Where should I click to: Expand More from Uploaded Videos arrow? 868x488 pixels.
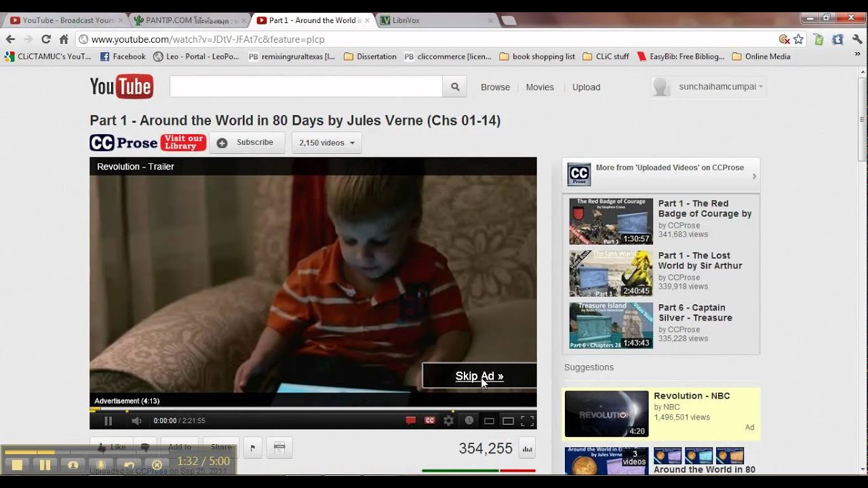click(x=754, y=176)
